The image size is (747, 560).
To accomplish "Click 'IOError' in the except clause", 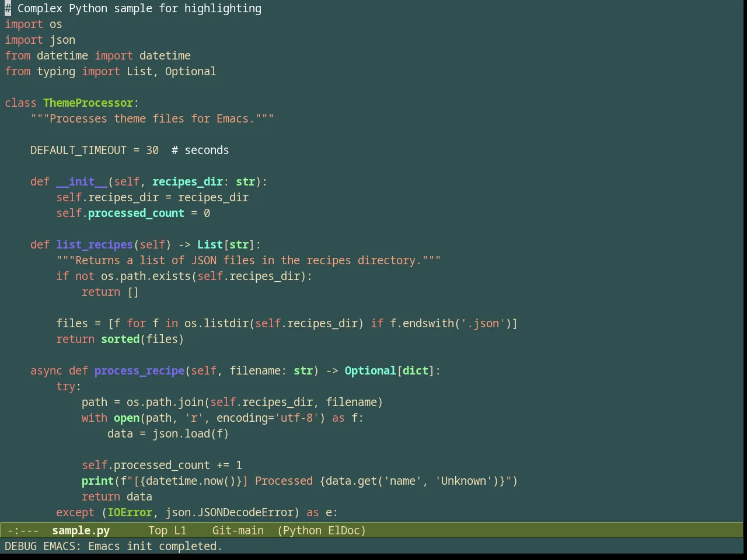I will 130,512.
